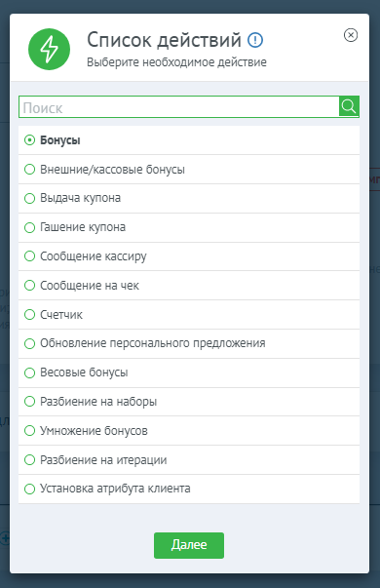Click the Список действий dialog title

[x=164, y=40]
